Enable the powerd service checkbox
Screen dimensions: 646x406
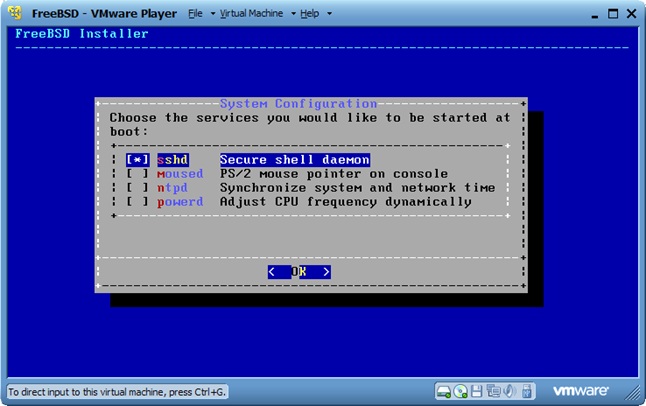(138, 202)
